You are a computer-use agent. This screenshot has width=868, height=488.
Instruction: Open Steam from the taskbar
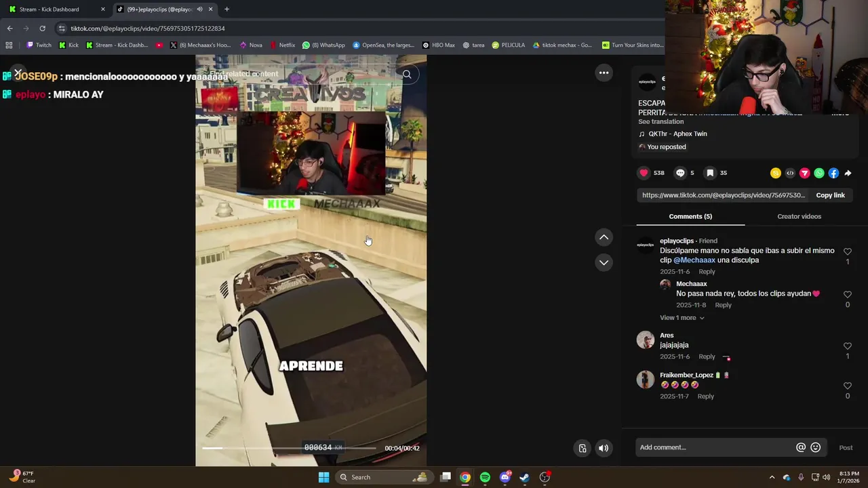(x=525, y=477)
